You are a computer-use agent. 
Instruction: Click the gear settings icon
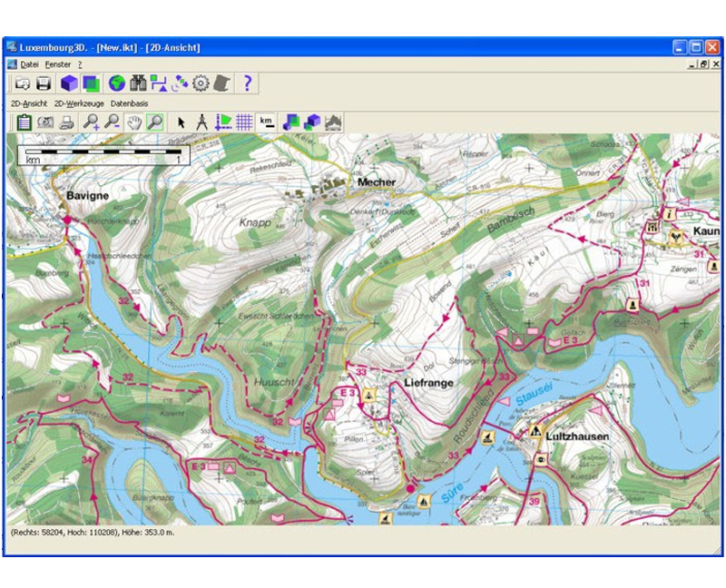[x=201, y=83]
